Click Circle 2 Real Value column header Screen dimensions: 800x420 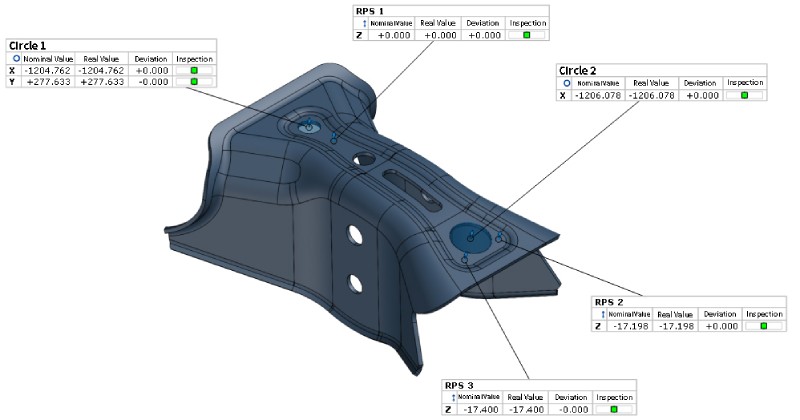tap(651, 83)
